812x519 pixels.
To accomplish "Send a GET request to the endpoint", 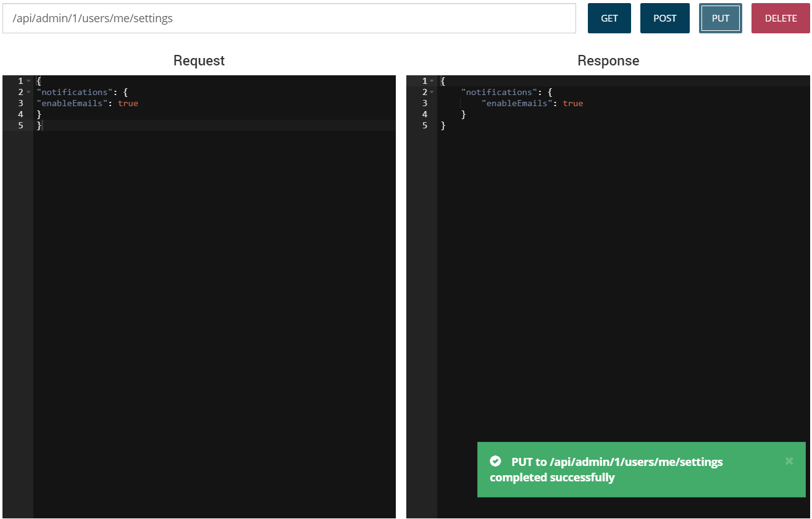I will [609, 18].
